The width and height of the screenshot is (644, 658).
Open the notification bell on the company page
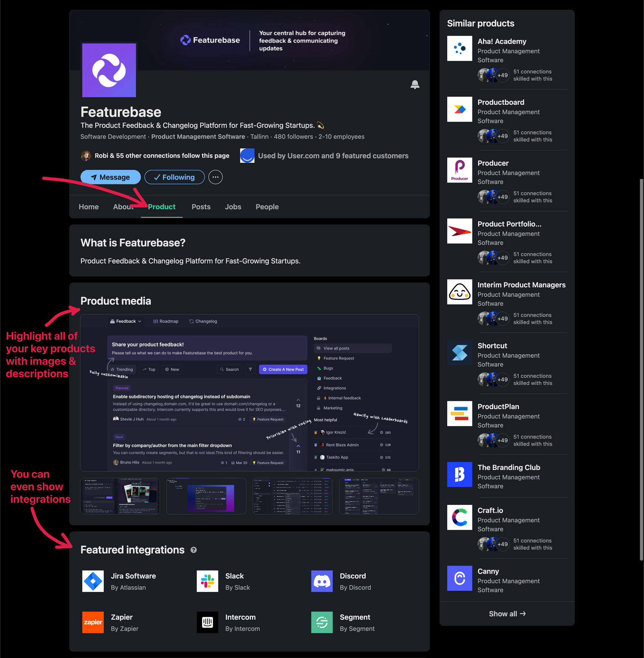click(x=415, y=85)
